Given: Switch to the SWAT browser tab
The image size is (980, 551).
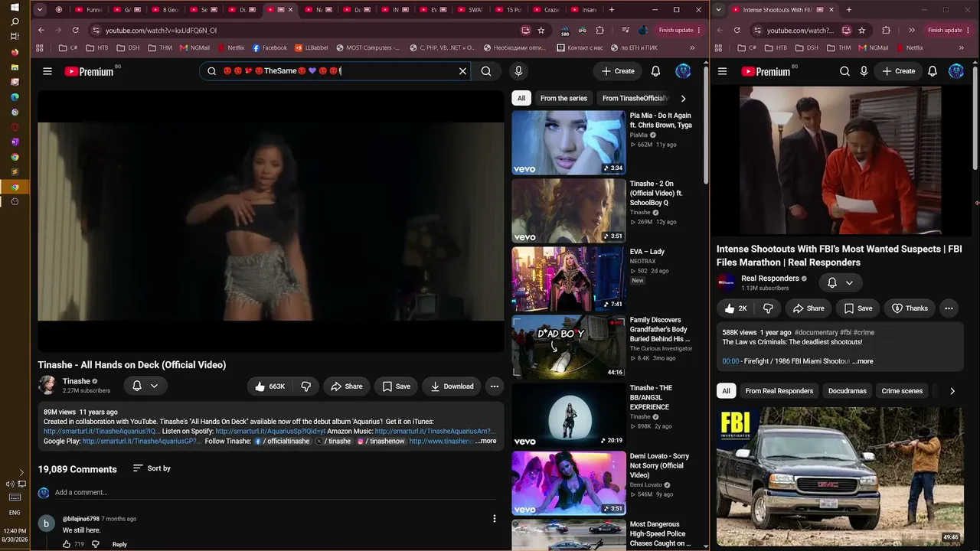Looking at the screenshot, I should (475, 10).
